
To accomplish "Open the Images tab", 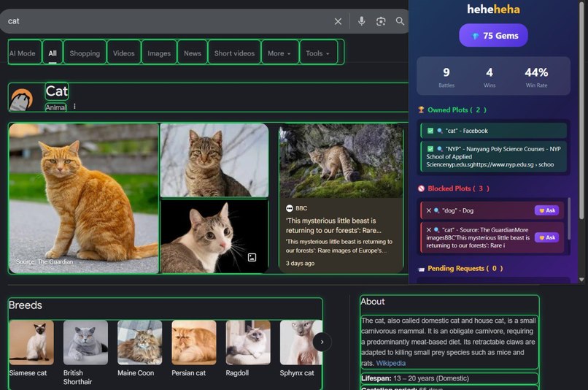I will tap(159, 53).
